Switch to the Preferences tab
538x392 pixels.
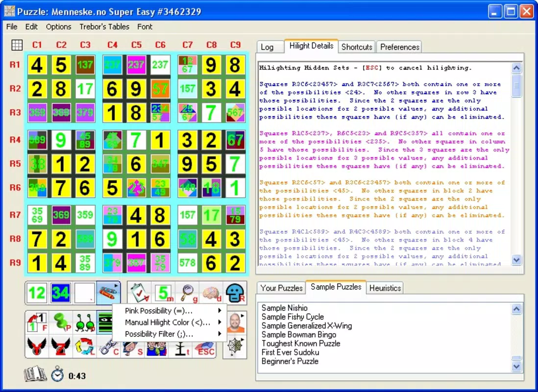(400, 47)
